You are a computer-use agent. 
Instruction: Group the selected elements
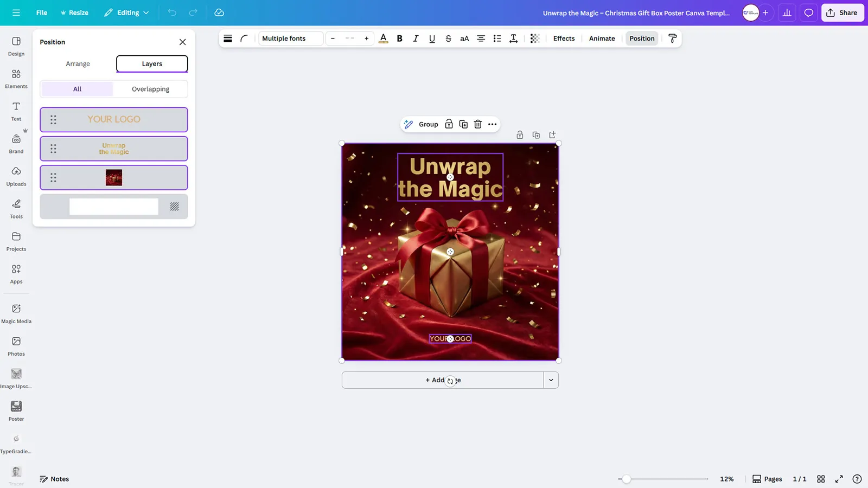point(428,124)
